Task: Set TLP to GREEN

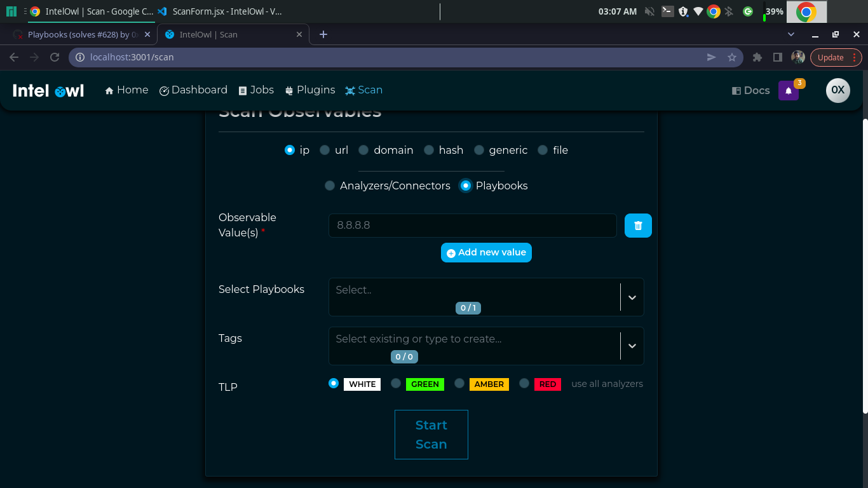Action: coord(396,383)
